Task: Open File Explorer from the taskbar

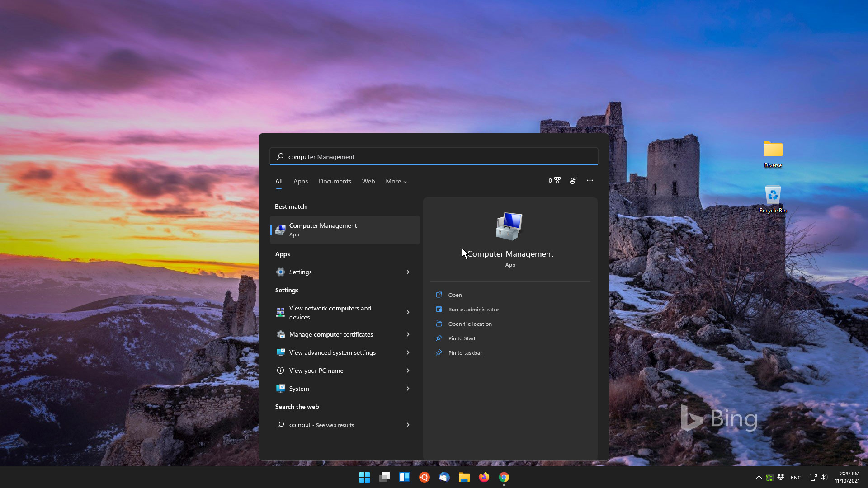Action: (464, 477)
